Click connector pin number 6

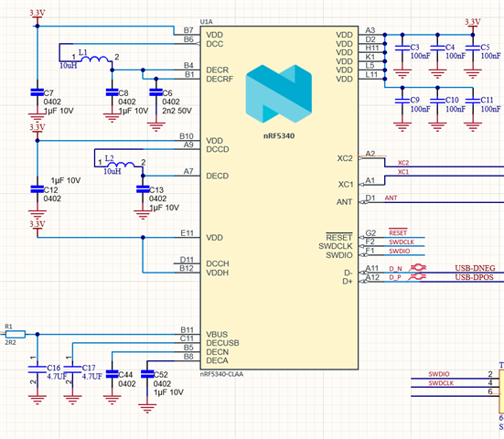(x=490, y=391)
